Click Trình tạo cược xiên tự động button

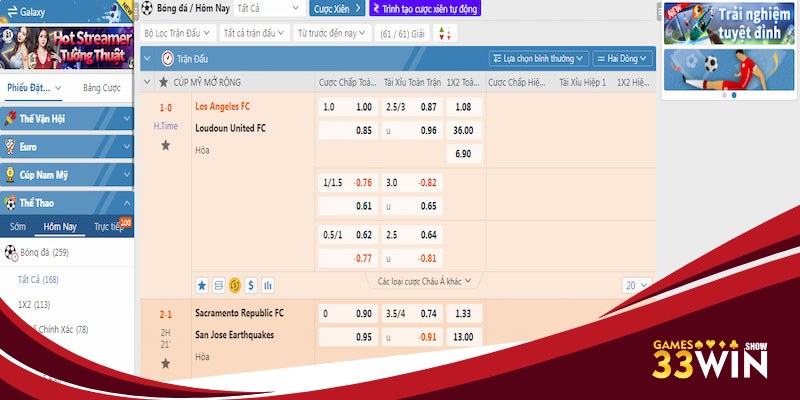[x=424, y=8]
